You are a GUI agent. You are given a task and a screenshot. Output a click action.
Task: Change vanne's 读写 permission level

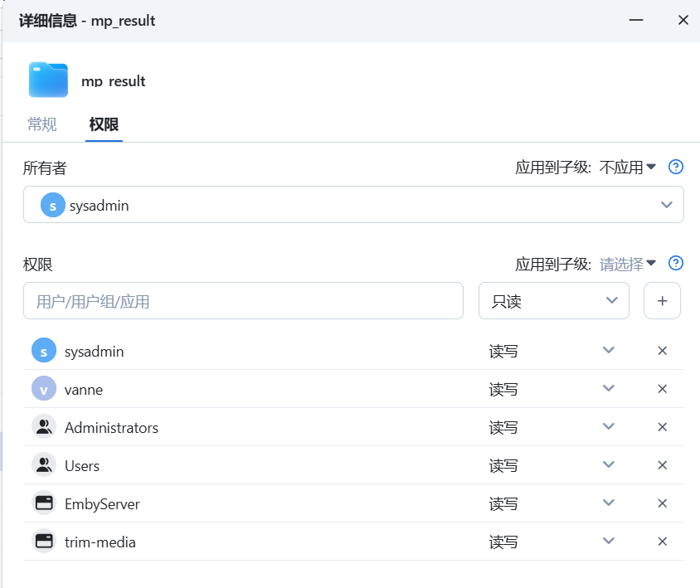point(608,389)
